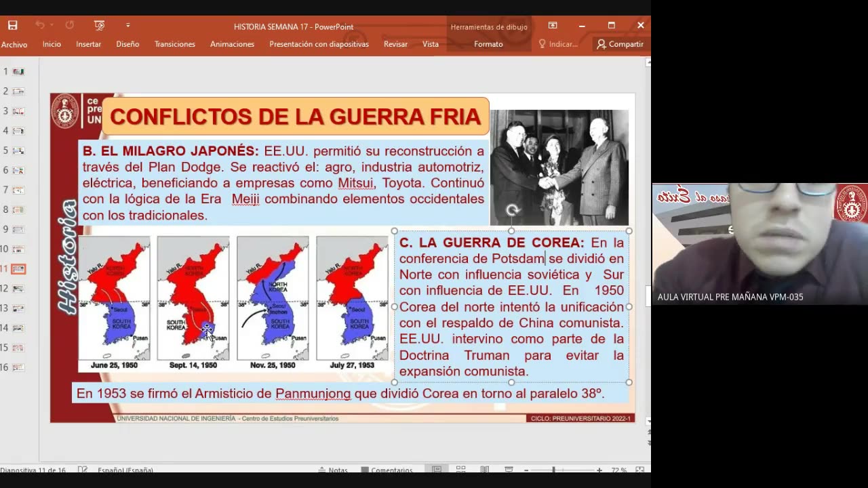This screenshot has width=868, height=488.
Task: Switch to Slide Sorter view icon
Action: (460, 470)
